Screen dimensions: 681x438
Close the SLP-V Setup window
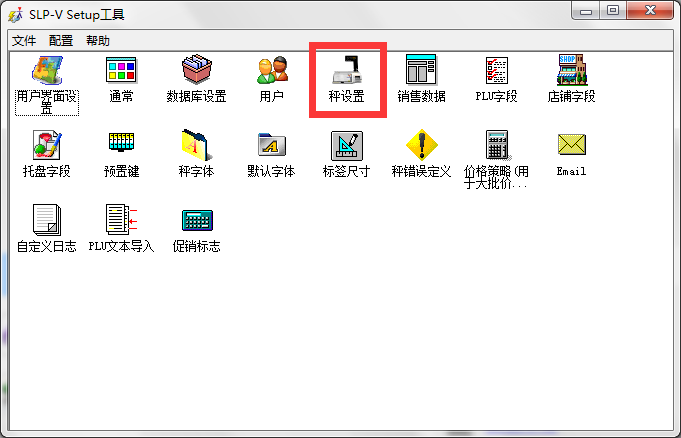[650, 10]
